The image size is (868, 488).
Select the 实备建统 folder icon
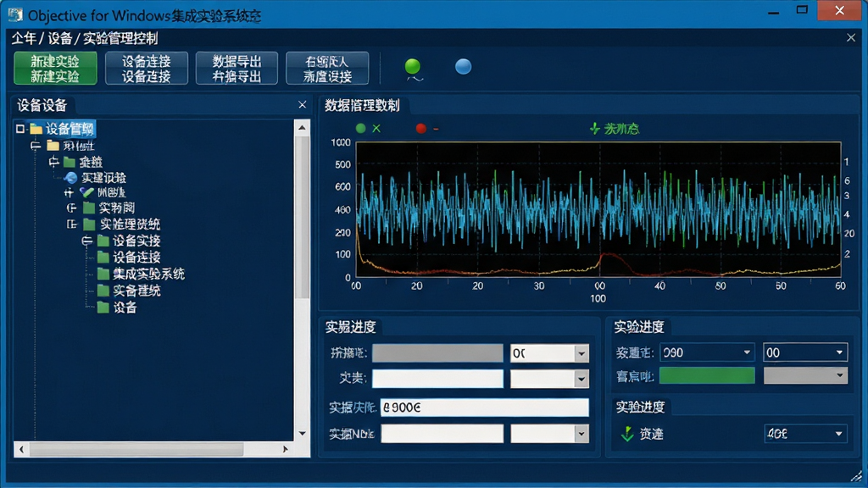click(x=103, y=291)
